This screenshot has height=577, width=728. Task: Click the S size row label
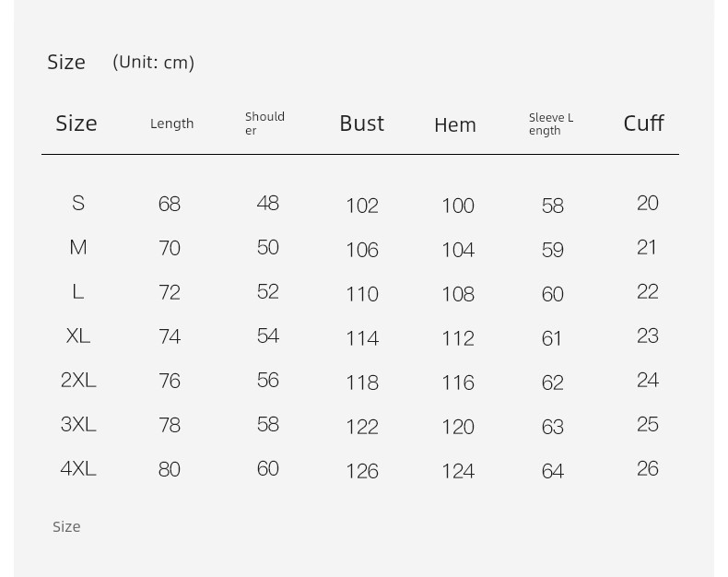[78, 203]
